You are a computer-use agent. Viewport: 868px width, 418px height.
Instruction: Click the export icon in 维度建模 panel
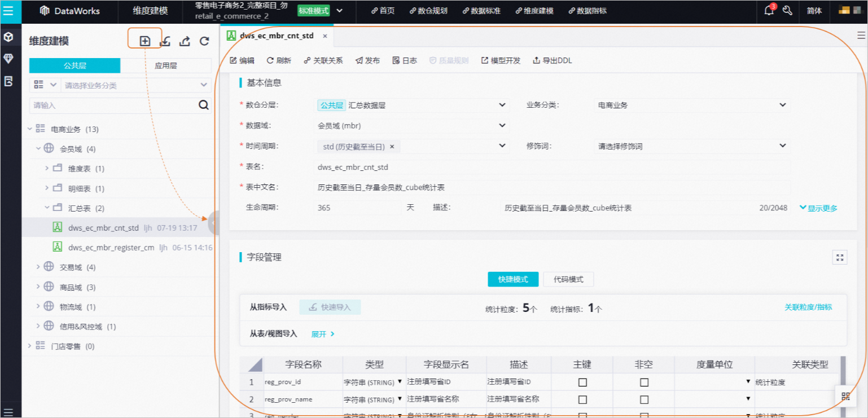click(x=185, y=41)
